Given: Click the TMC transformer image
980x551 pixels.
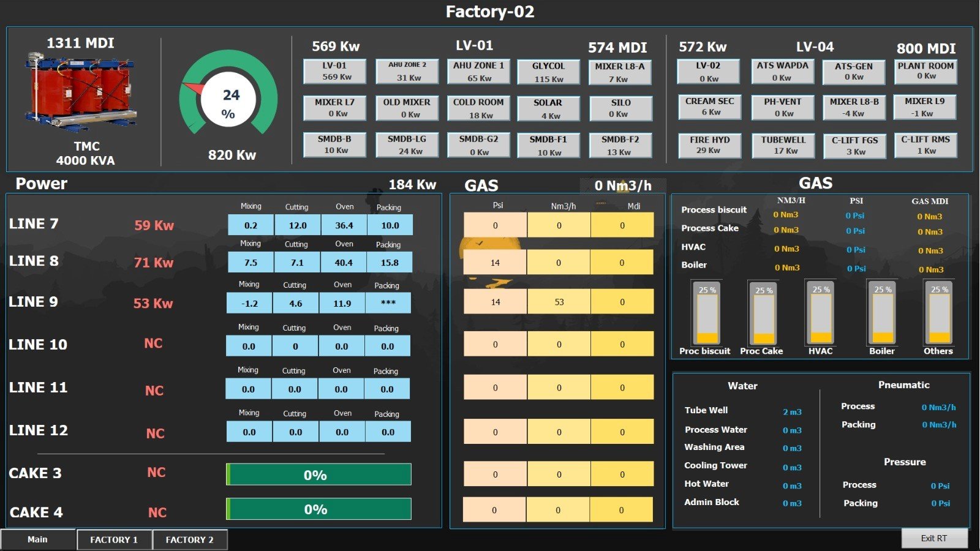Looking at the screenshot, I should coord(81,92).
